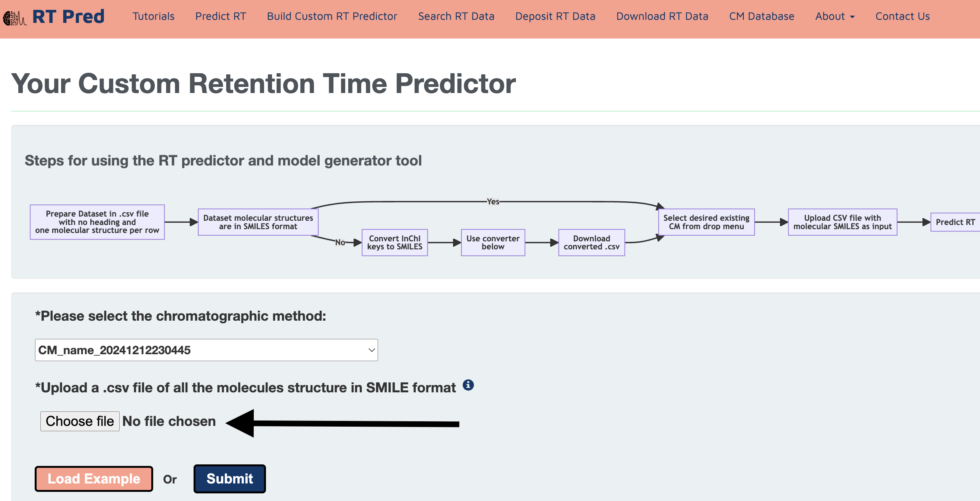The image size is (980, 501).
Task: Click the Download converted .csv flowchart box
Action: 591,242
